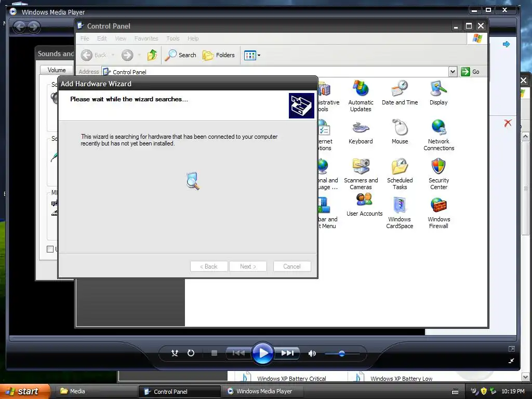
Task: Open the Start menu
Action: pyautogui.click(x=25, y=391)
